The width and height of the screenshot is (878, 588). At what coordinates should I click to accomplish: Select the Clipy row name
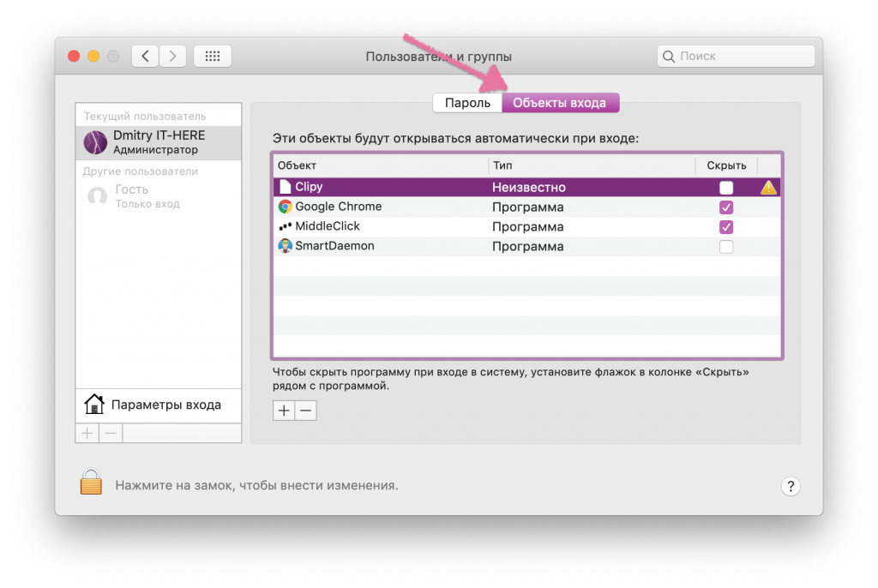pos(309,187)
